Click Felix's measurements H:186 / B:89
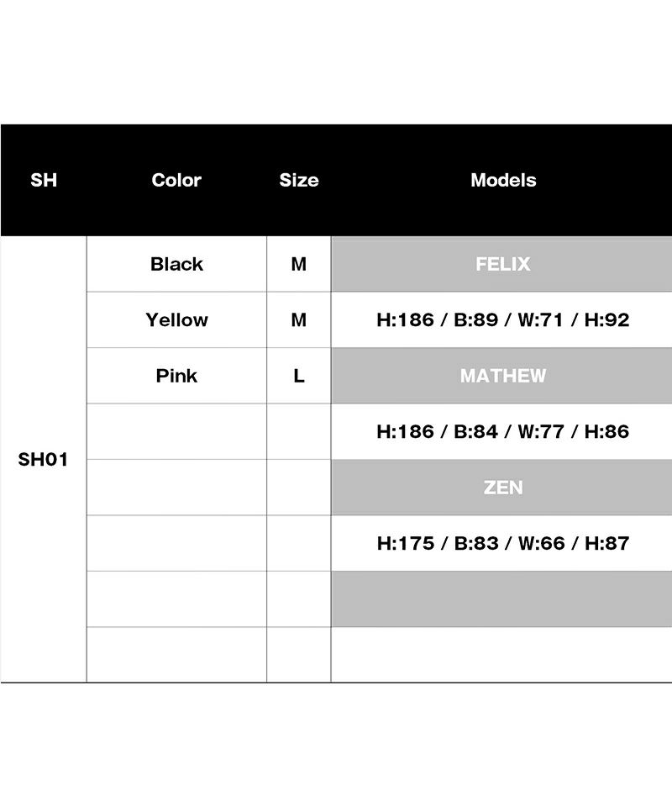 tap(502, 319)
